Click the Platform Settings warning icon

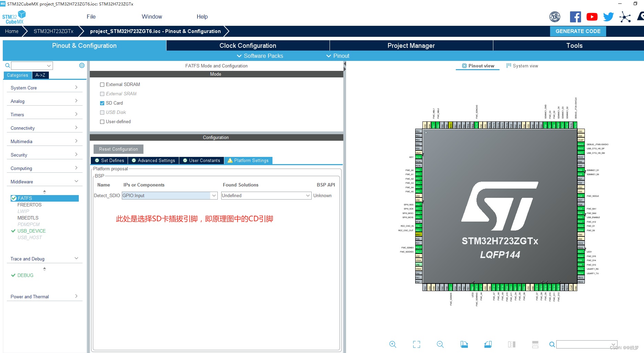[x=230, y=160]
